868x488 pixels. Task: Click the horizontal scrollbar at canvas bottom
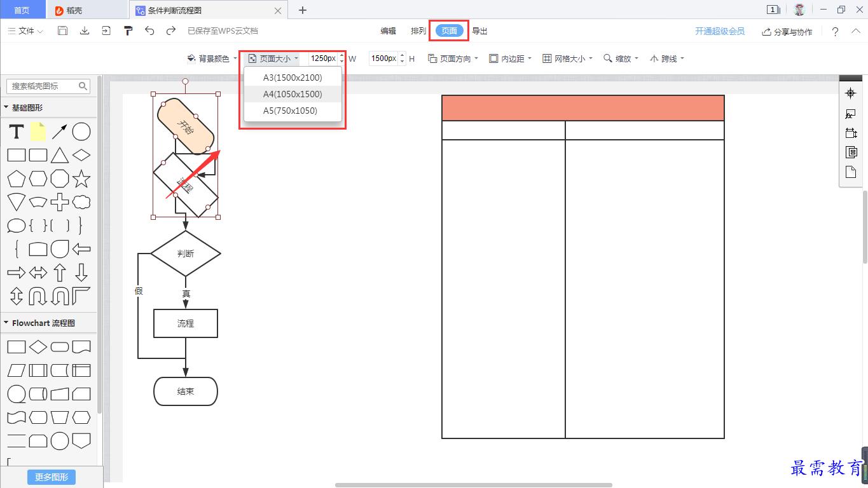pos(473,485)
